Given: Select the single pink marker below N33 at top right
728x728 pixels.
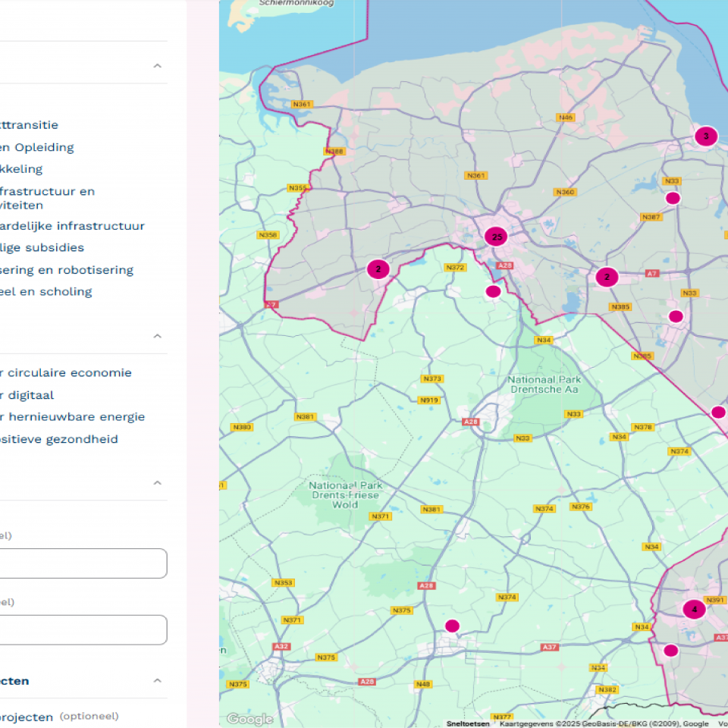Looking at the screenshot, I should 673,198.
